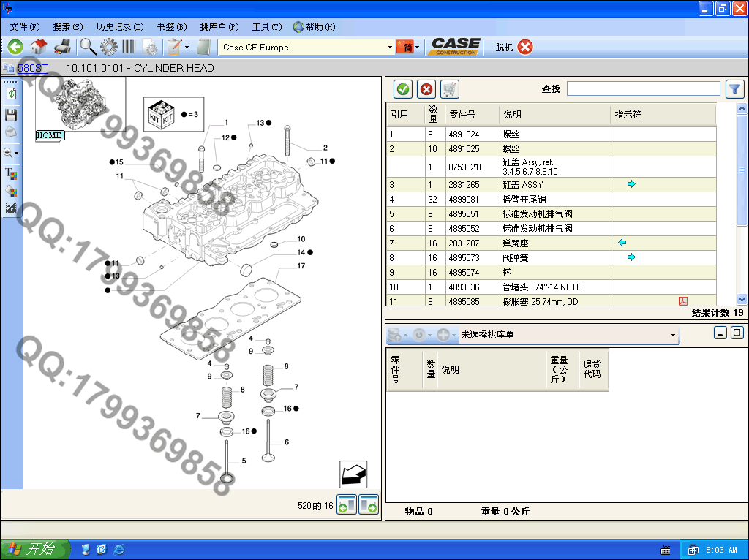Click the printer icon in toolbar

coord(62,47)
